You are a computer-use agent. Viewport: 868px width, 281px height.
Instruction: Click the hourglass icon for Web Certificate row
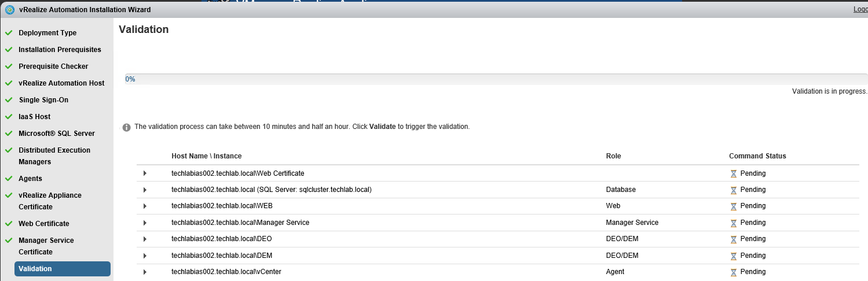(734, 173)
